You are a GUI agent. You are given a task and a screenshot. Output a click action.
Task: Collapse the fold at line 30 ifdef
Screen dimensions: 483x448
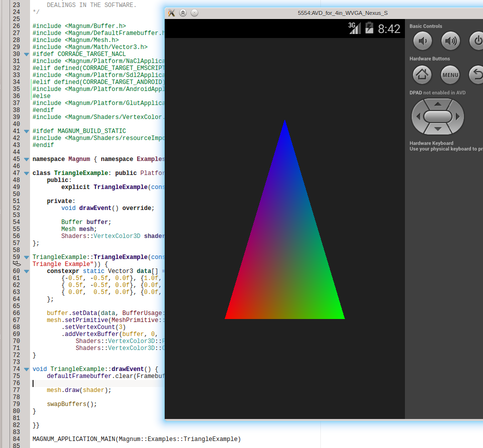(26, 54)
